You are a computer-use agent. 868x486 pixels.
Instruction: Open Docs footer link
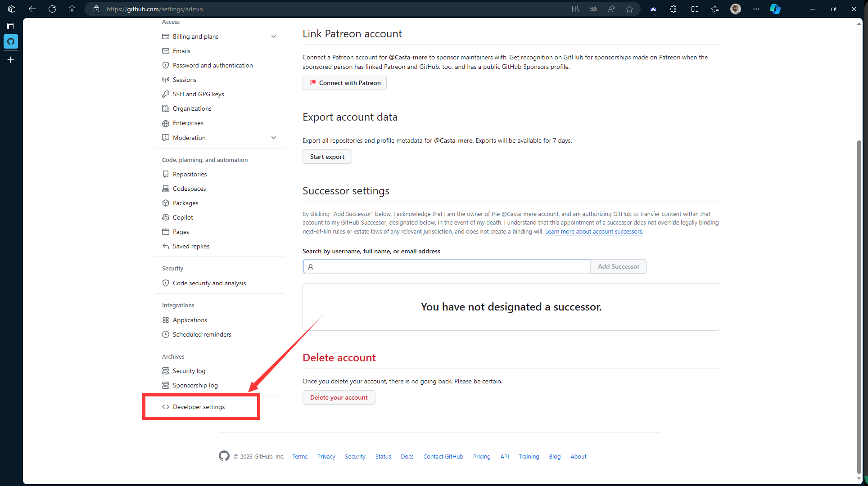pyautogui.click(x=407, y=456)
